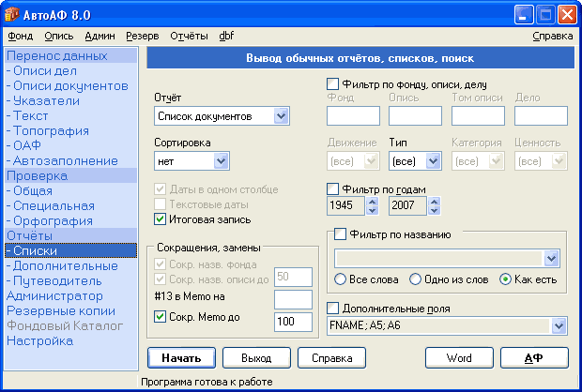Click the АФ button
The image size is (582, 392).
(534, 358)
